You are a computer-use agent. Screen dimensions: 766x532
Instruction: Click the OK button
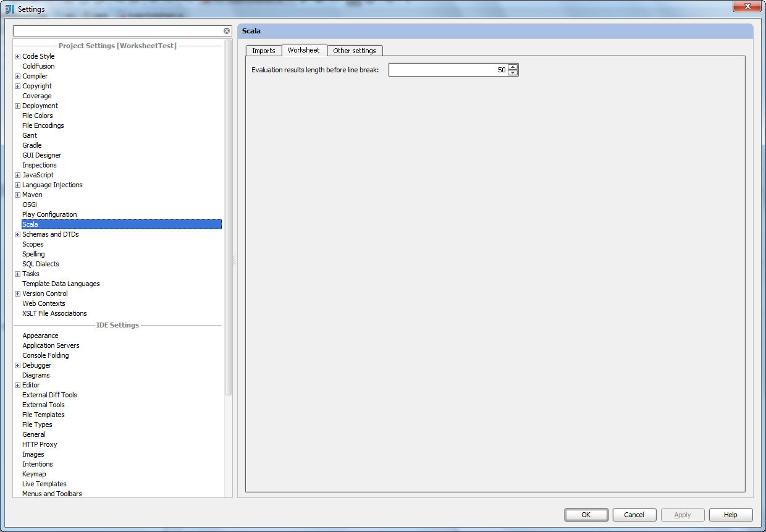(x=586, y=515)
